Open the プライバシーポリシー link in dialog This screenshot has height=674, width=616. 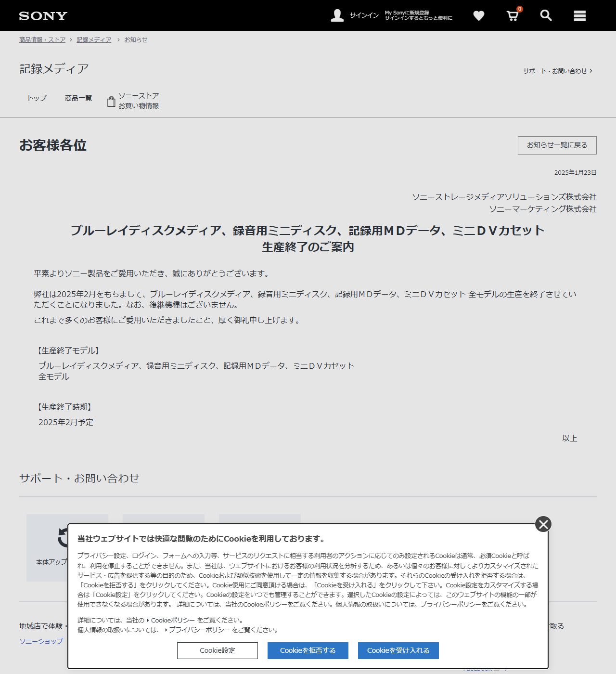pyautogui.click(x=199, y=630)
